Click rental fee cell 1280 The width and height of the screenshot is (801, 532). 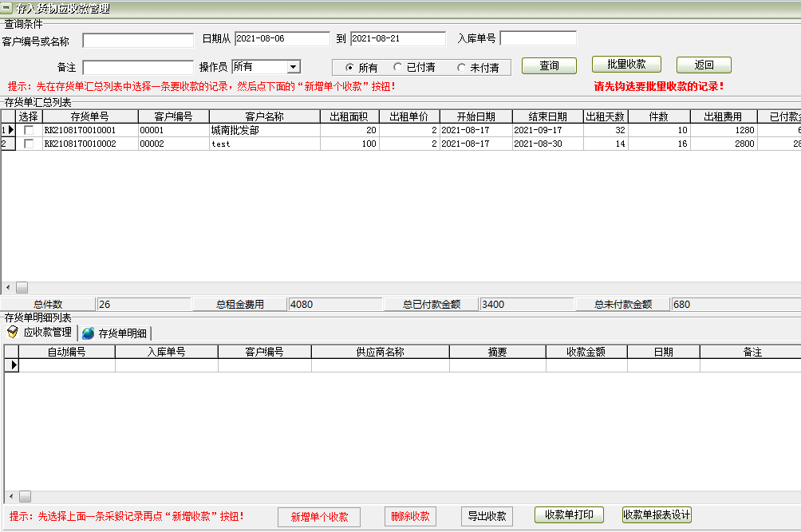(724, 130)
